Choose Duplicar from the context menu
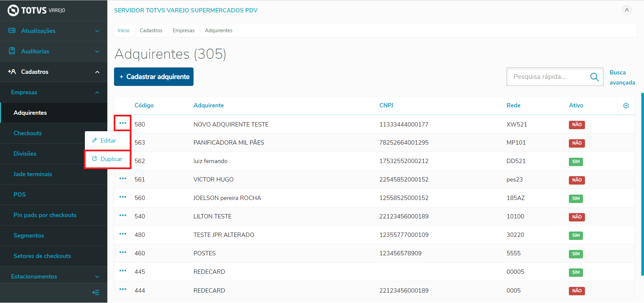Viewport: 644px width, 303px height. coord(107,159)
